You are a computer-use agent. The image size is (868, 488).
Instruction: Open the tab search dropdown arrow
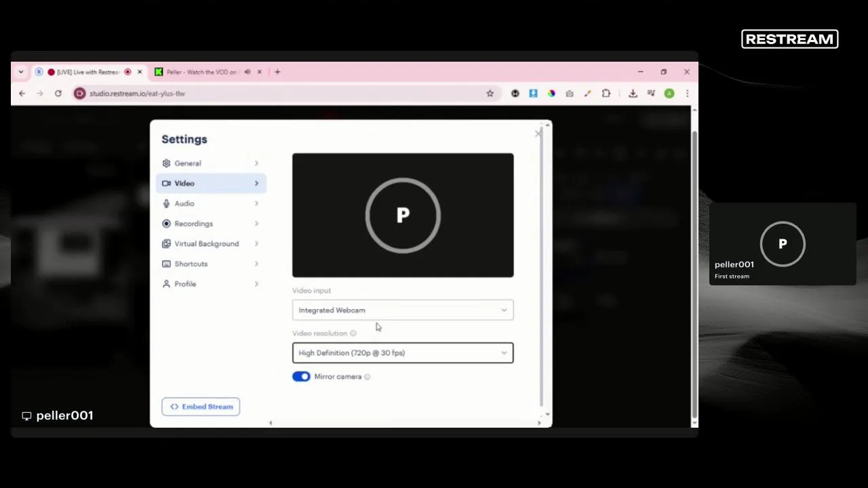pyautogui.click(x=21, y=72)
